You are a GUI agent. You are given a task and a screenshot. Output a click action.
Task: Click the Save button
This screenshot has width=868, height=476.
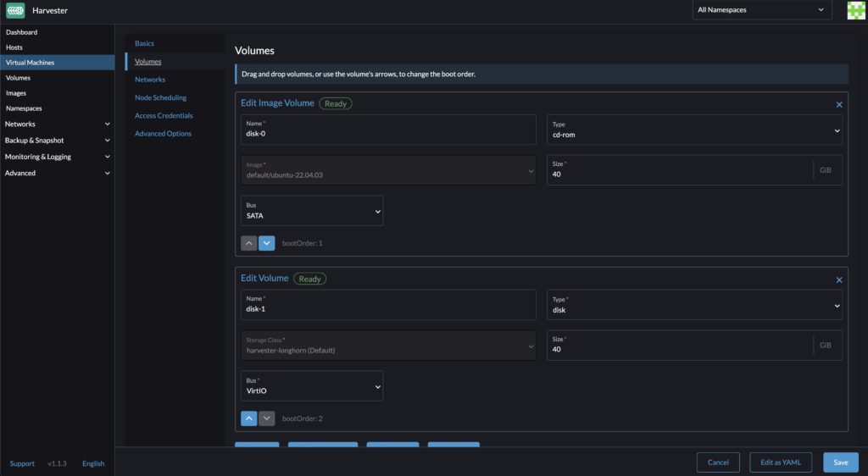840,462
